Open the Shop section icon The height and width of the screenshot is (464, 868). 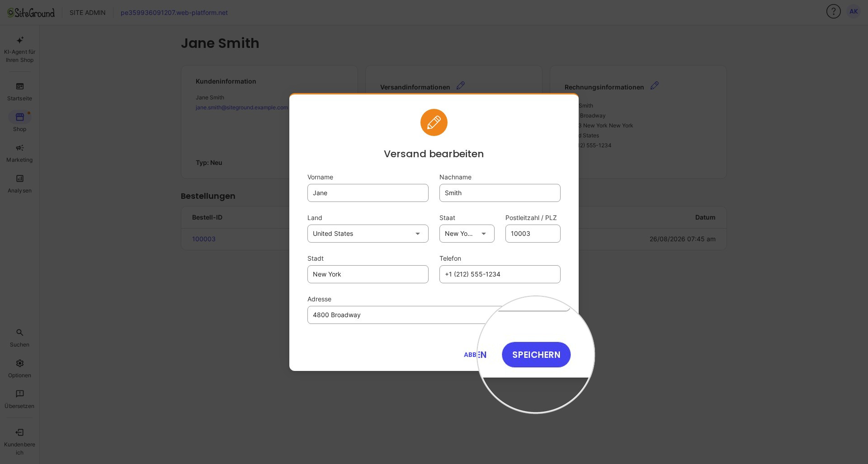click(x=19, y=117)
